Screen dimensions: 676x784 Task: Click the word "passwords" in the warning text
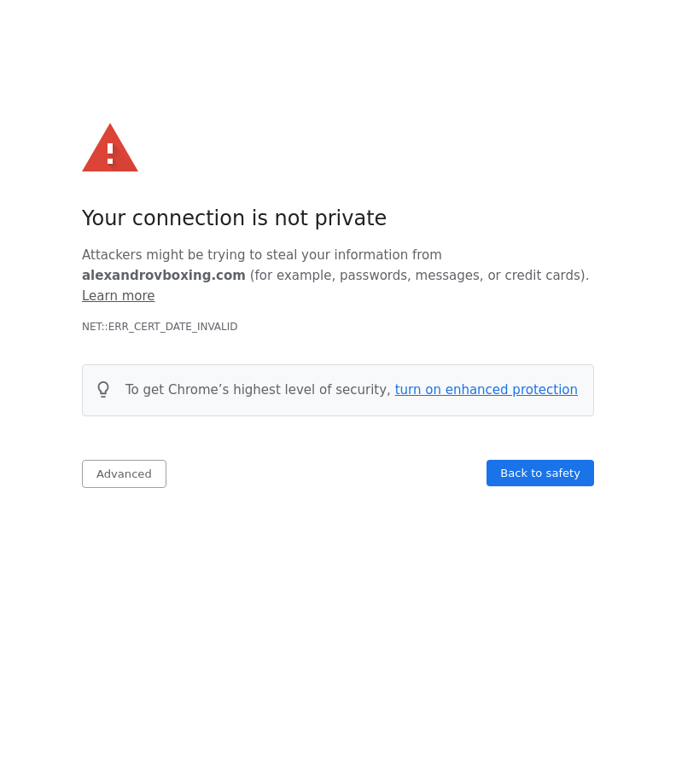pos(374,276)
